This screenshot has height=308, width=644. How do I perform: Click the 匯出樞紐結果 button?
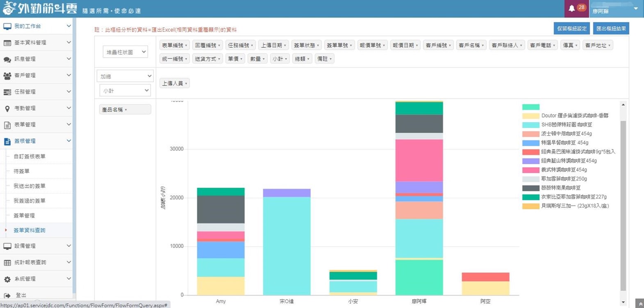click(x=611, y=28)
